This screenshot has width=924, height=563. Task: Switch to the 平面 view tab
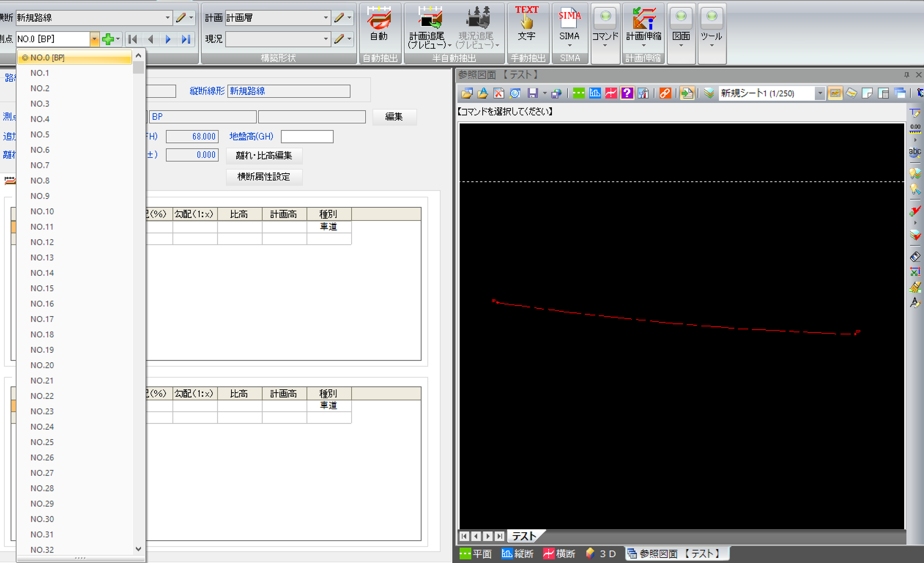click(475, 554)
